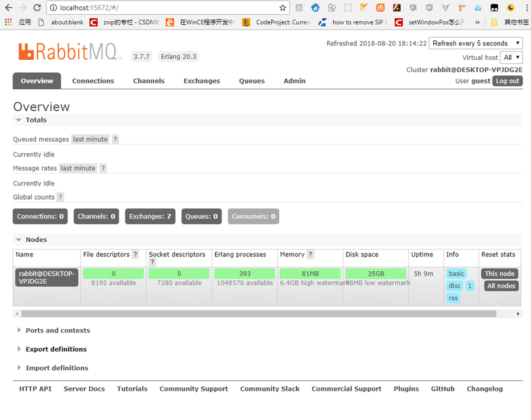Click the crescent moon extension icon
Screen dimensions: 531x420
(511, 8)
